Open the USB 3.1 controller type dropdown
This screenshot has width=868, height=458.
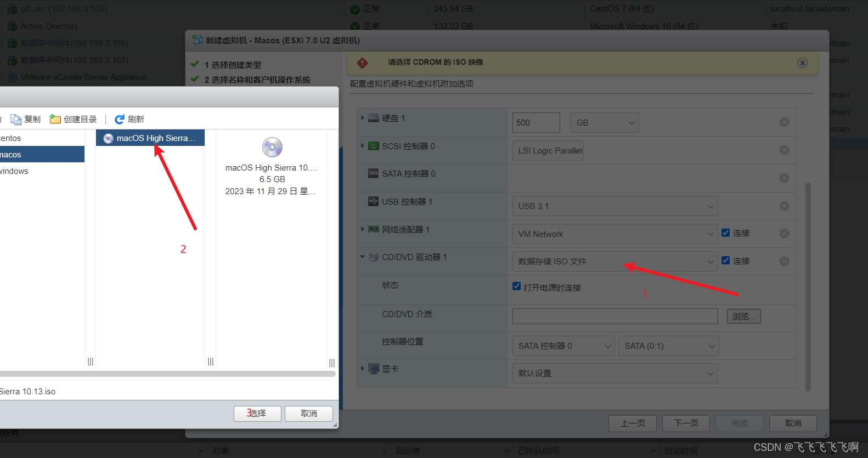pos(615,206)
